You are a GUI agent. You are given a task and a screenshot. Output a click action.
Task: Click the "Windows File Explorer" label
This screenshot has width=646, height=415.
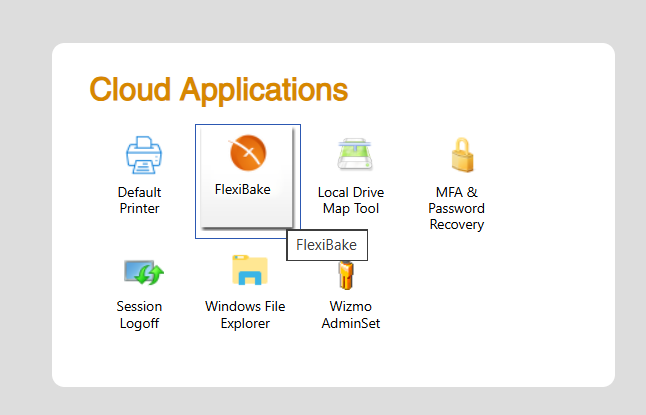point(245,315)
